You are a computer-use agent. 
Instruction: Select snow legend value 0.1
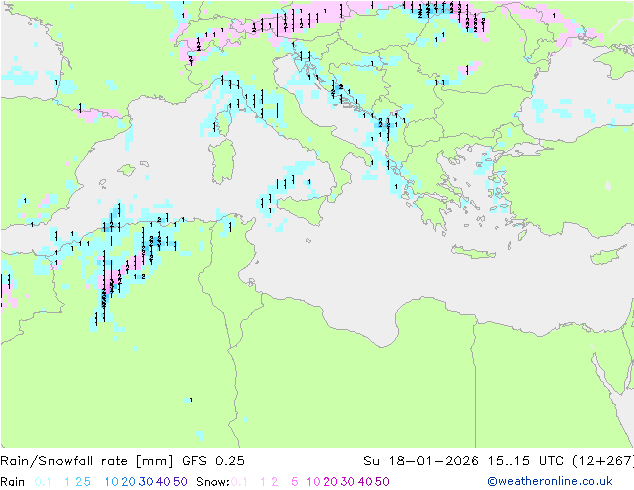click(x=239, y=482)
